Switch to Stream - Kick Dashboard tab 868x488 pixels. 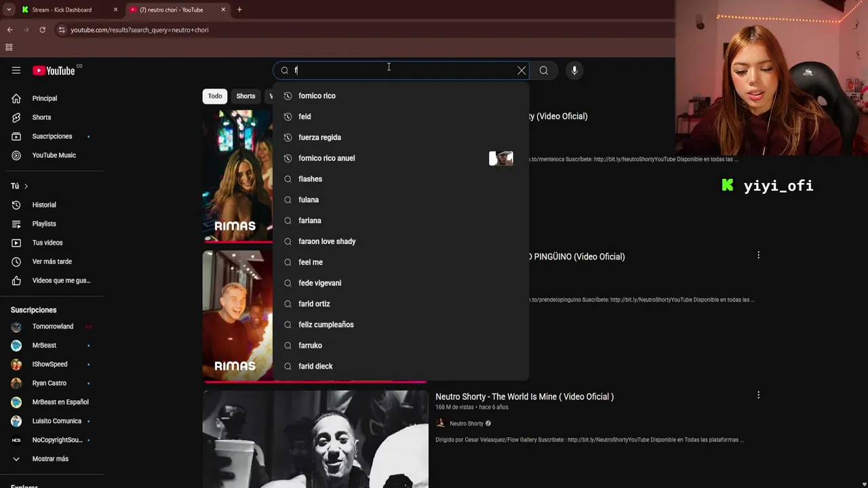62,9
